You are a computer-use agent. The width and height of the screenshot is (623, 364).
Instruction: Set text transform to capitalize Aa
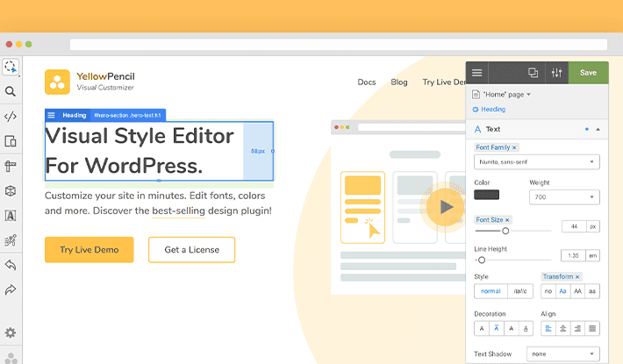(x=562, y=291)
